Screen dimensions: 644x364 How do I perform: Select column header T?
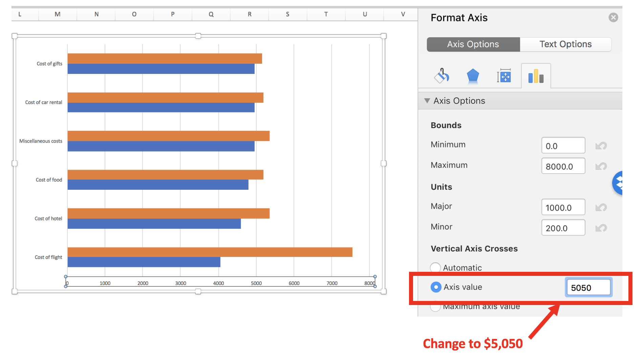[x=326, y=14]
